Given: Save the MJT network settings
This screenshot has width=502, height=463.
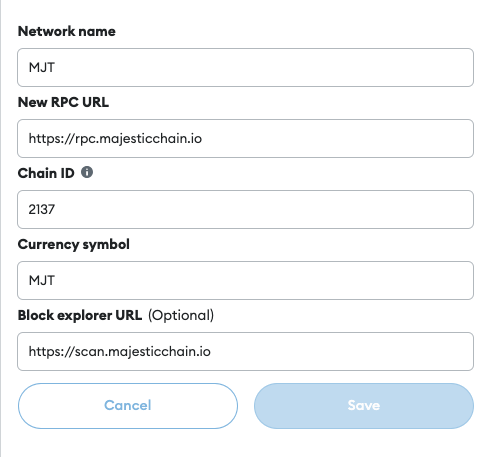Looking at the screenshot, I should coord(364,406).
